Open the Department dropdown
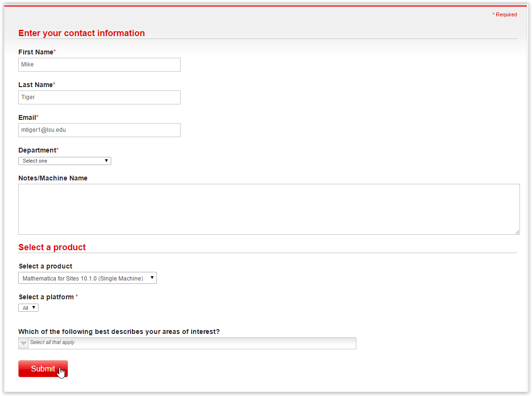 65,161
